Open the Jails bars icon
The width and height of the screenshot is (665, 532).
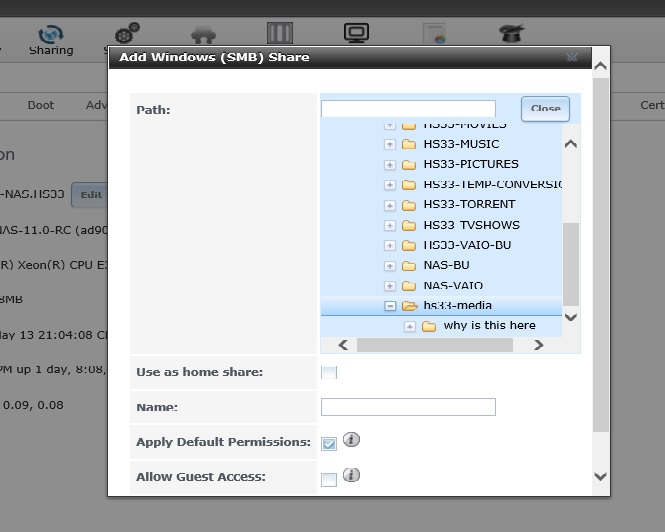280,33
